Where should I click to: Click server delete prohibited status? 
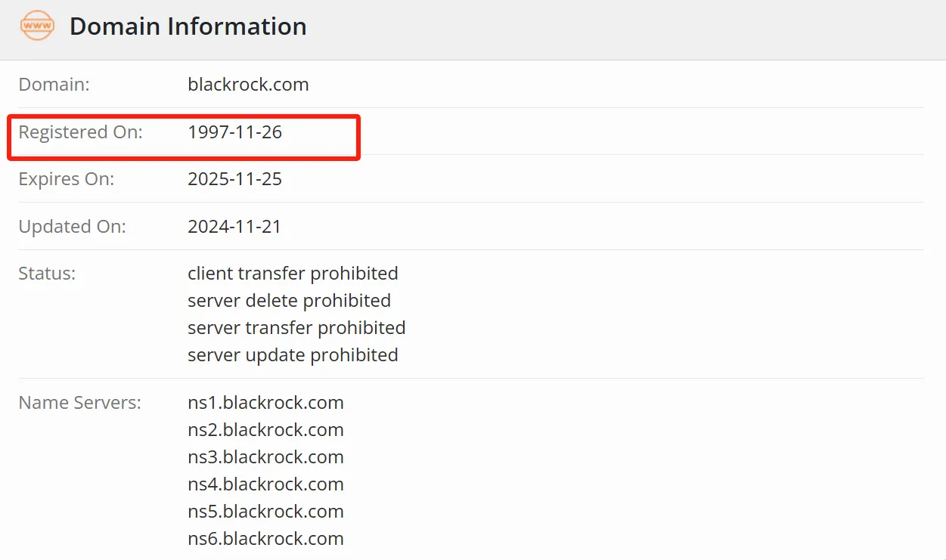pyautogui.click(x=289, y=300)
